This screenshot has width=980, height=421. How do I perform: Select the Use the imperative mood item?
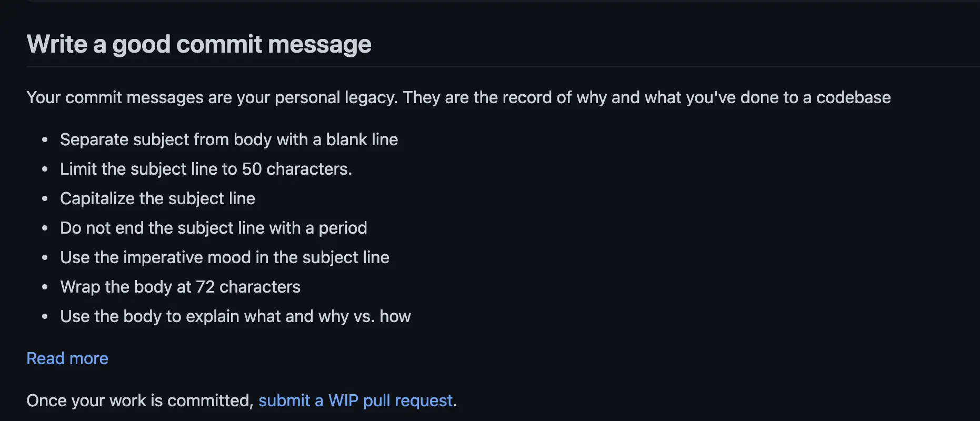point(225,257)
